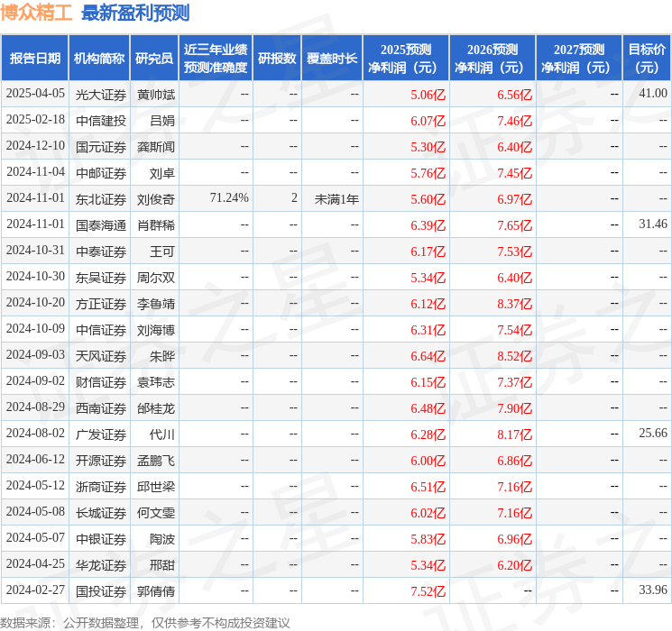
Task: Click target price 33.96
Action: pos(653,590)
